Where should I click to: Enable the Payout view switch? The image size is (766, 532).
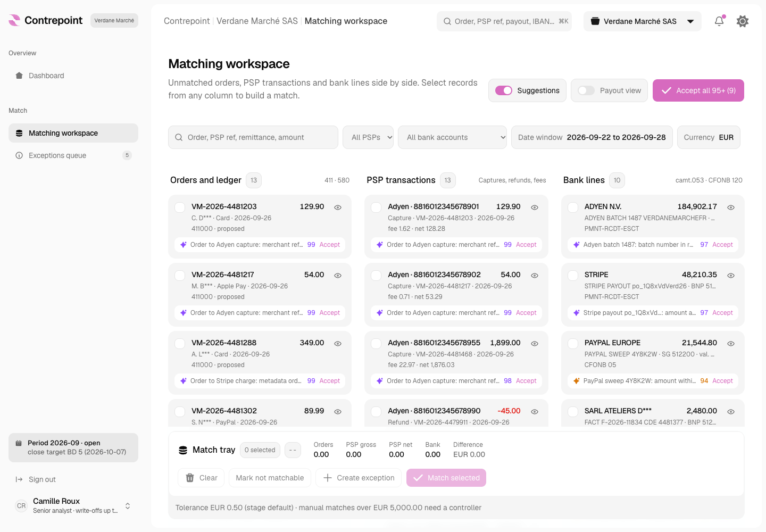(x=586, y=90)
